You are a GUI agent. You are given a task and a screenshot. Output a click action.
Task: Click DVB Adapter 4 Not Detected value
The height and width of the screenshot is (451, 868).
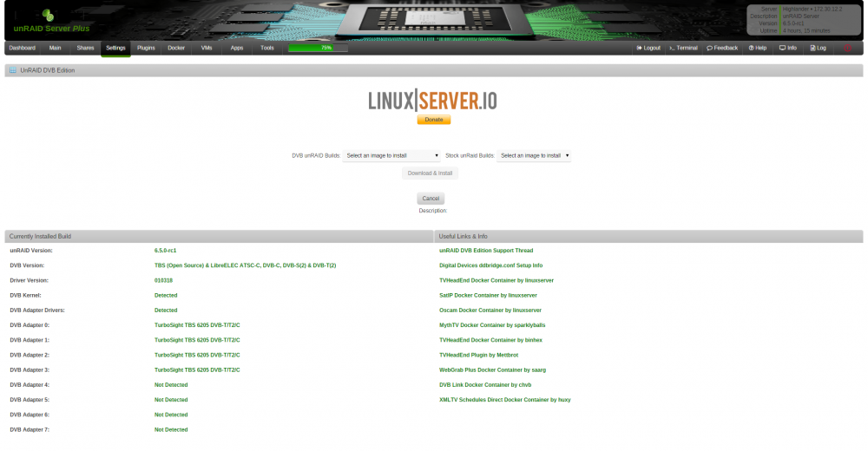coord(171,385)
